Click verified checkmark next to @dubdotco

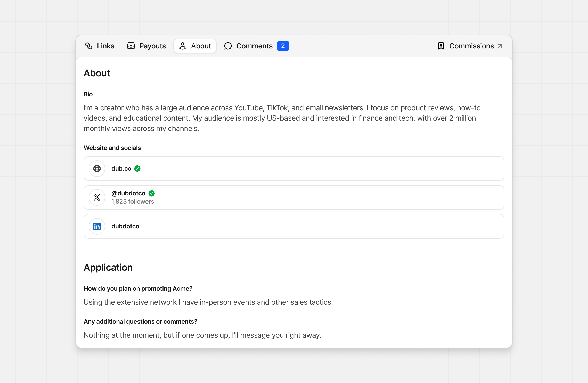(x=152, y=193)
